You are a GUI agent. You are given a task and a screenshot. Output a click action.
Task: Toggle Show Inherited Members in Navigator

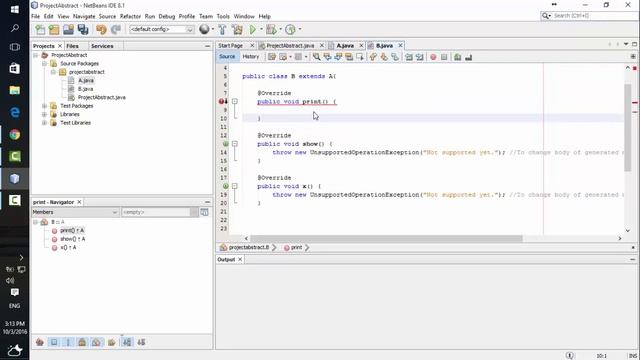40,342
